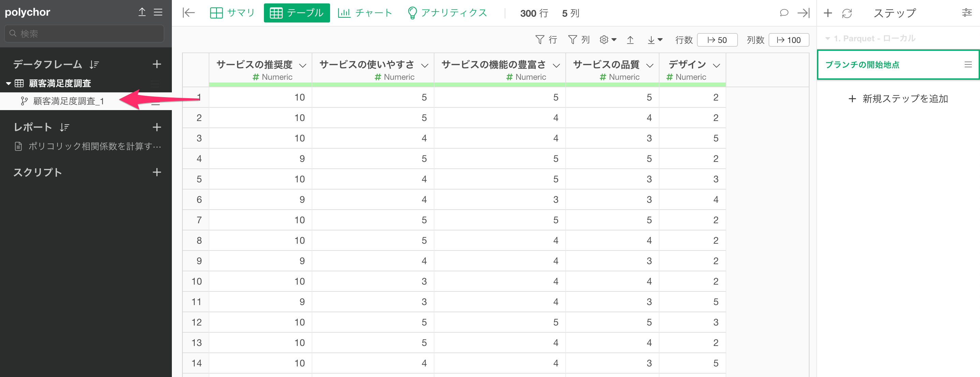Open the polychor project hamburger menu

pyautogui.click(x=158, y=12)
